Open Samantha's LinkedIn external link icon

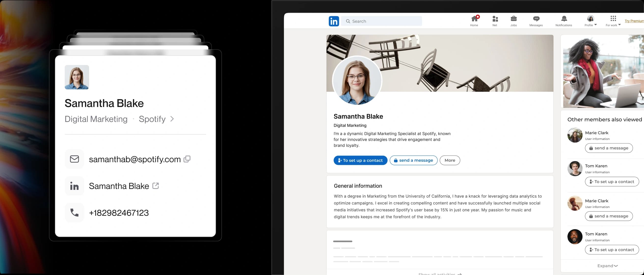click(156, 186)
